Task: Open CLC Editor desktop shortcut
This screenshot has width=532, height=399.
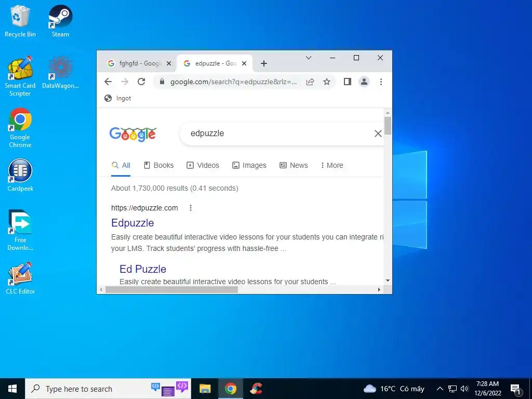Action: tap(20, 278)
